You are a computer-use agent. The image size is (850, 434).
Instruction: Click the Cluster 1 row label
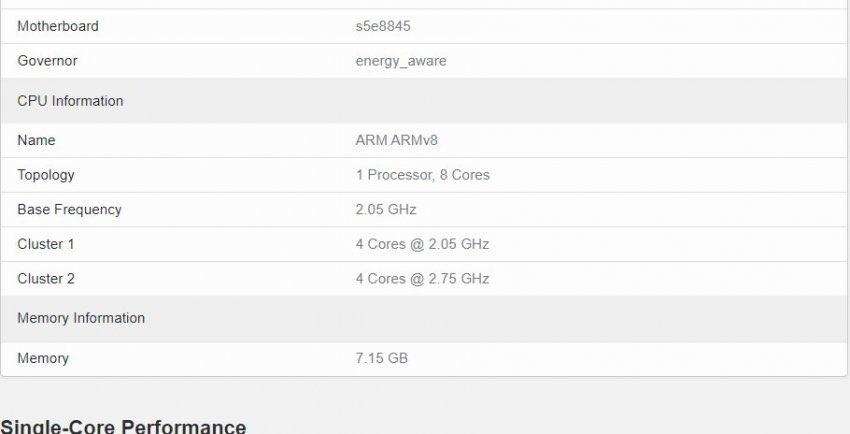pos(46,244)
